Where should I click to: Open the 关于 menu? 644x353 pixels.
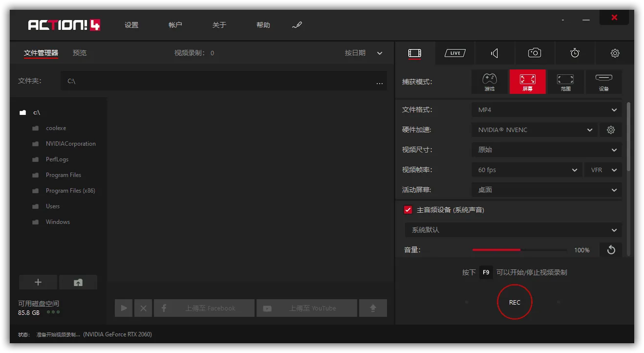point(219,25)
